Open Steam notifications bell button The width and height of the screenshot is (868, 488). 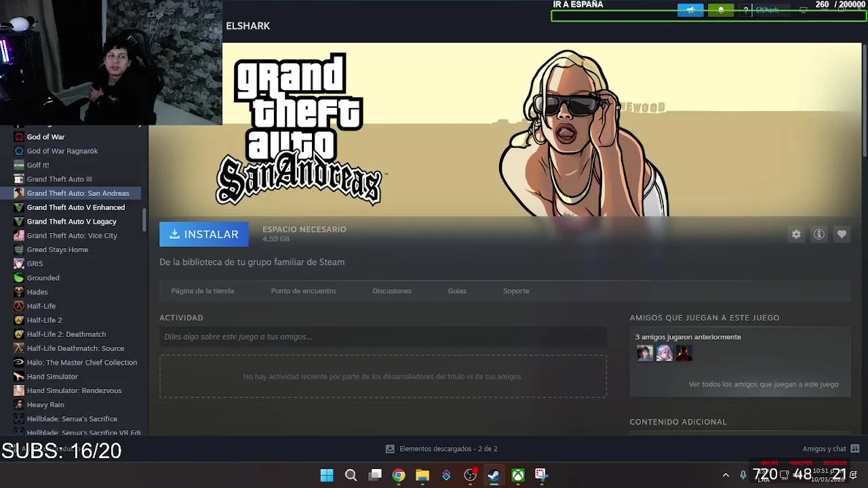721,10
